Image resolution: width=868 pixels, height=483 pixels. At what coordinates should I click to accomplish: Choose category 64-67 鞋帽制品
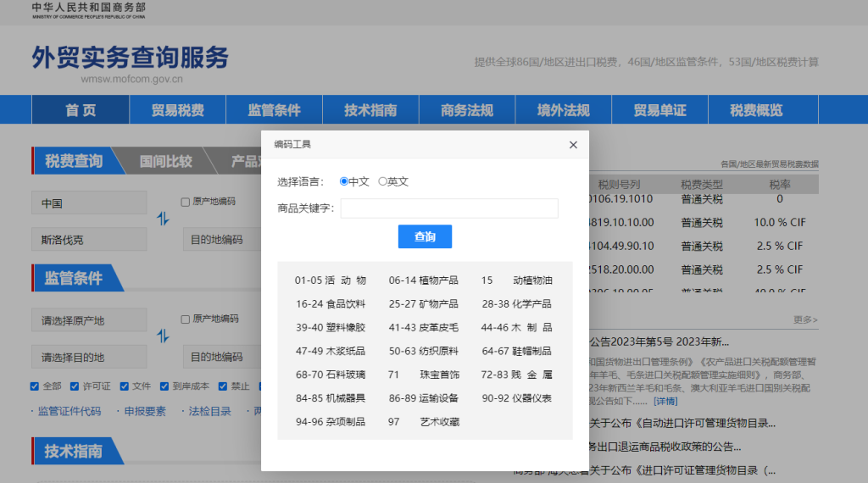tap(516, 351)
